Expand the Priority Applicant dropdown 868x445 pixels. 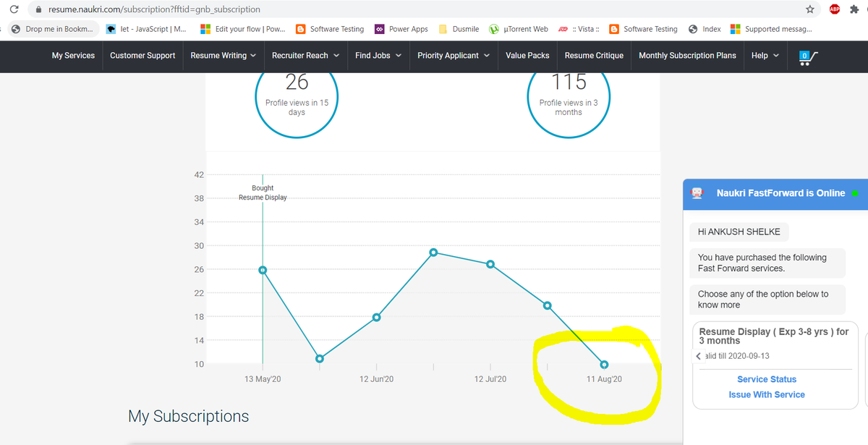[x=454, y=56]
